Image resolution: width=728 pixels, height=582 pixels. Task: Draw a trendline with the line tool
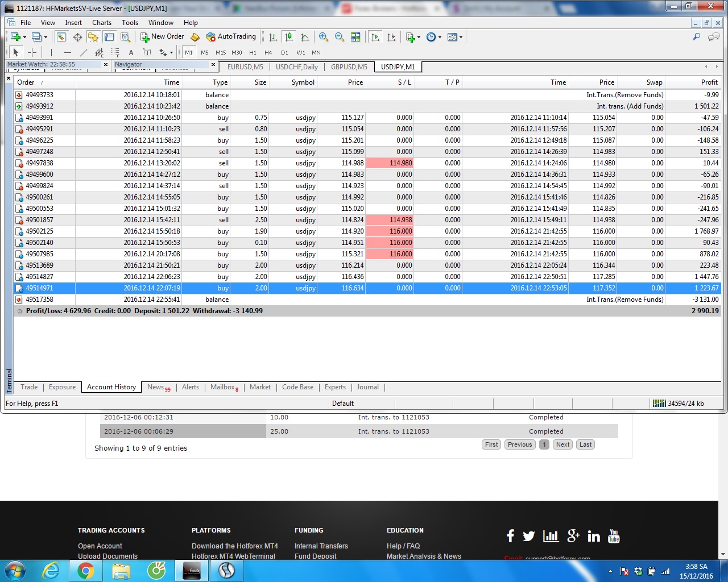pyautogui.click(x=84, y=52)
